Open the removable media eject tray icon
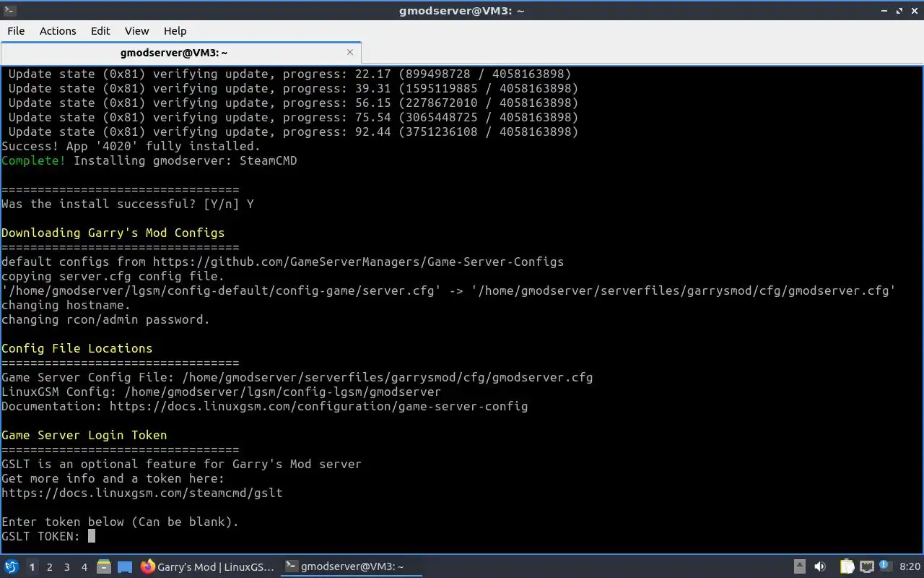924x578 pixels. [800, 567]
